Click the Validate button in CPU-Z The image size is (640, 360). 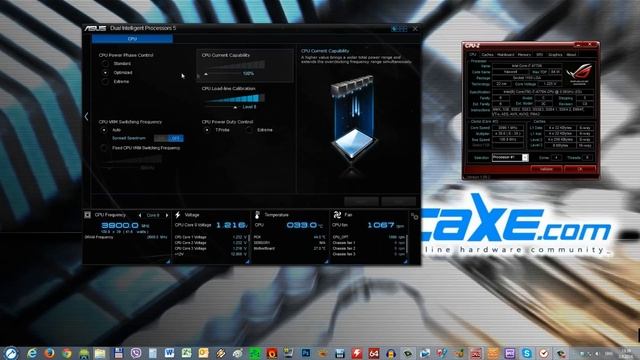coord(546,169)
